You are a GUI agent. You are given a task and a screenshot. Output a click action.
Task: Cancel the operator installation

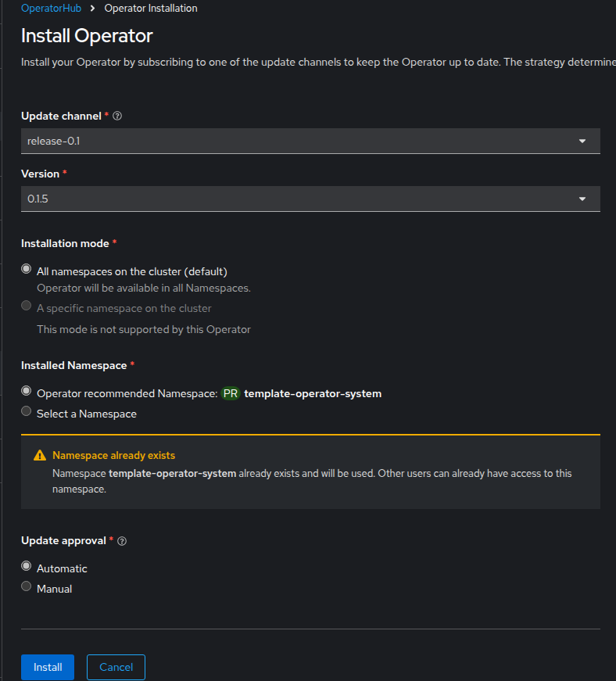pyautogui.click(x=116, y=667)
